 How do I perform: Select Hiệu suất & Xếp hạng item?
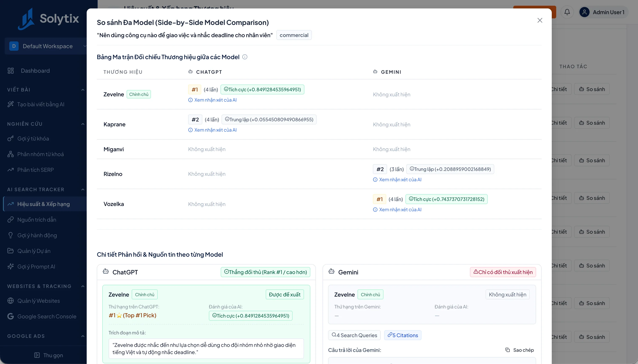(45, 204)
